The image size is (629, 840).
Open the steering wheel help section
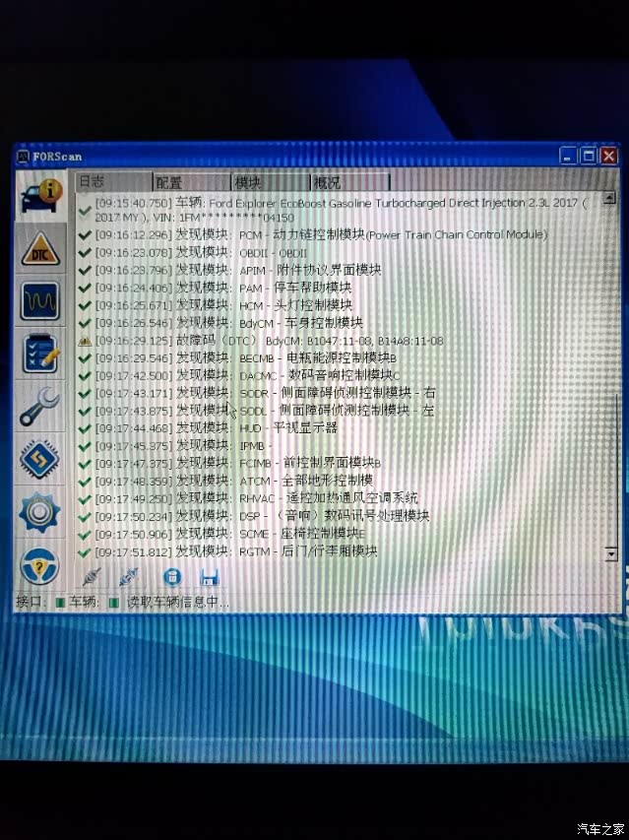point(40,565)
